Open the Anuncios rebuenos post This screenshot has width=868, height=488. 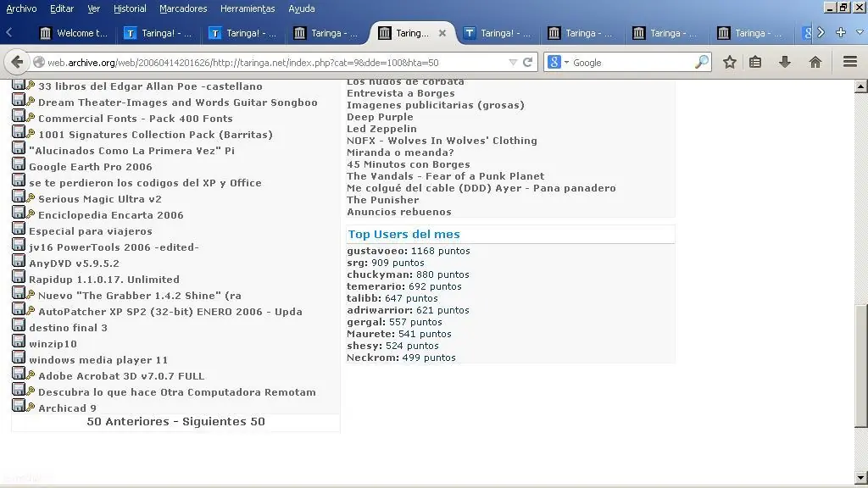click(x=399, y=211)
